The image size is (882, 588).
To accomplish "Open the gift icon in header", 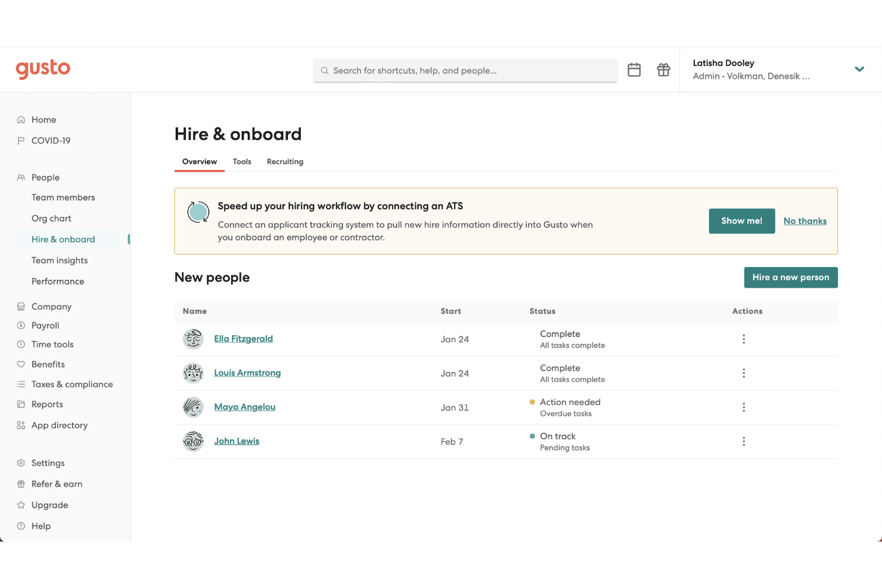I will pos(663,70).
